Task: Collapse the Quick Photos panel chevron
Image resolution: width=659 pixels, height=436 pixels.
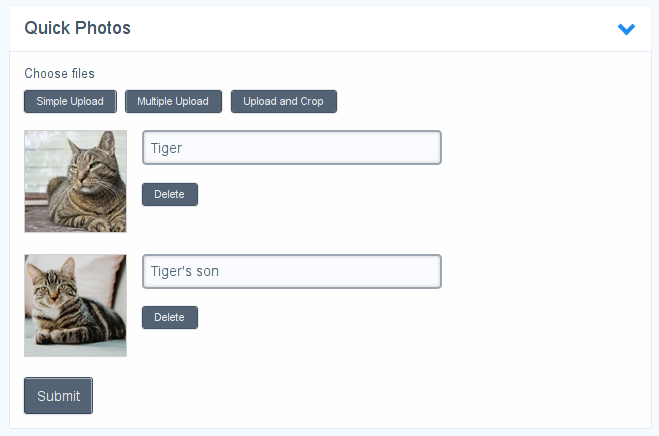Action: [x=627, y=29]
